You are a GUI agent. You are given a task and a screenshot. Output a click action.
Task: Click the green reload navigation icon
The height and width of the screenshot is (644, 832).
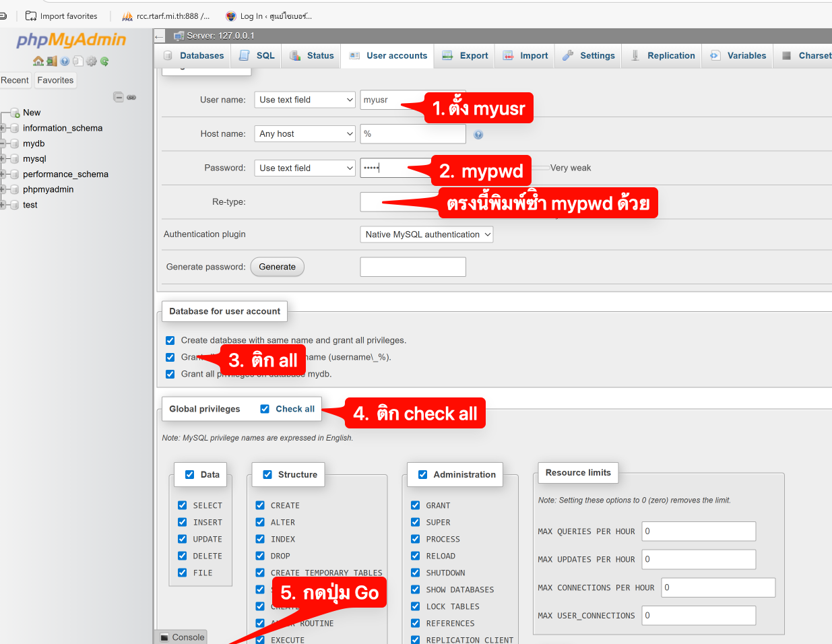tap(104, 61)
